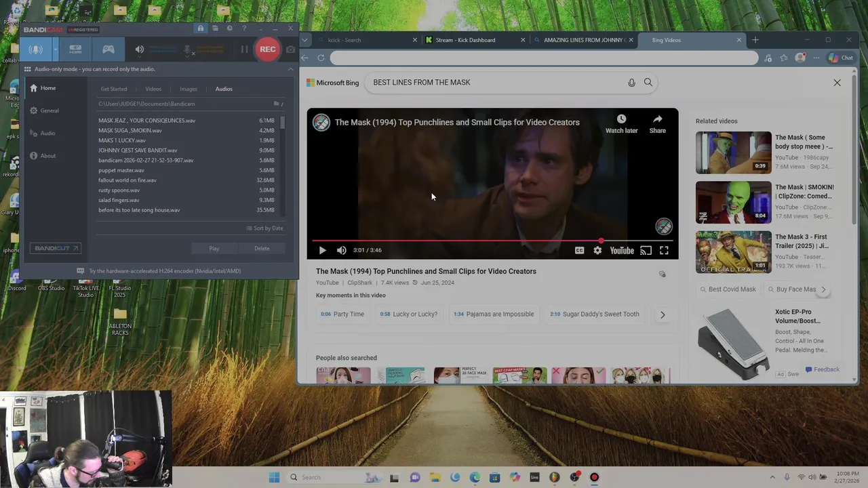Image resolution: width=868 pixels, height=488 pixels.
Task: Browse Bandicam output folder icon beside path
Action: [x=276, y=104]
